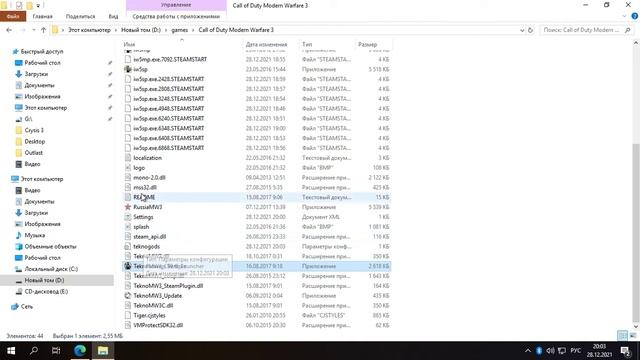The image size is (640, 360).
Task: Open Outlast folder in sidebar
Action: click(33, 153)
